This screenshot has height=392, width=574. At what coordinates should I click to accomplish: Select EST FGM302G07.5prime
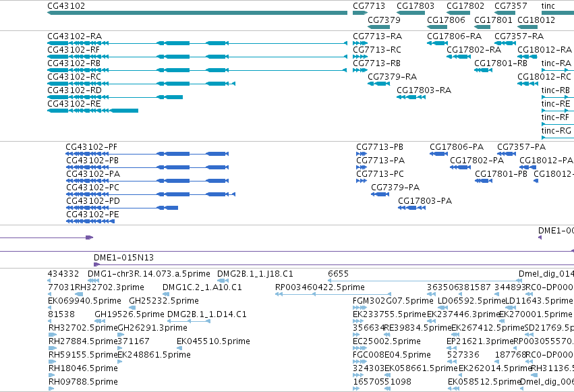point(360,308)
